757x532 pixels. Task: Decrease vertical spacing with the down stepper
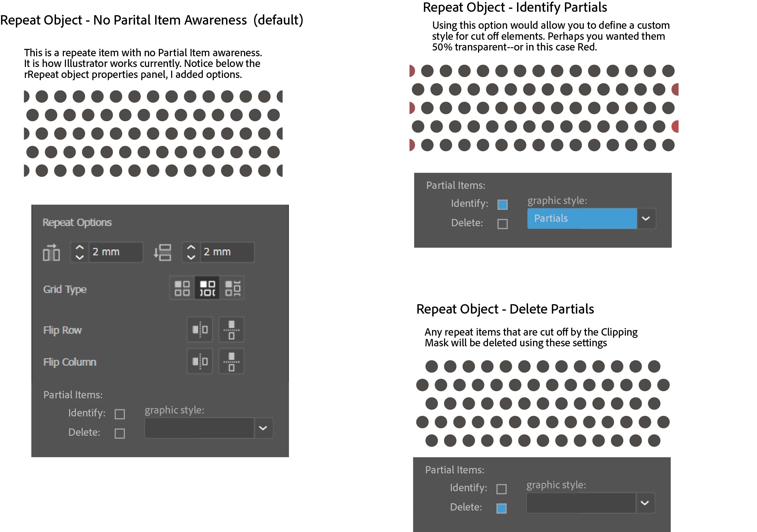191,257
